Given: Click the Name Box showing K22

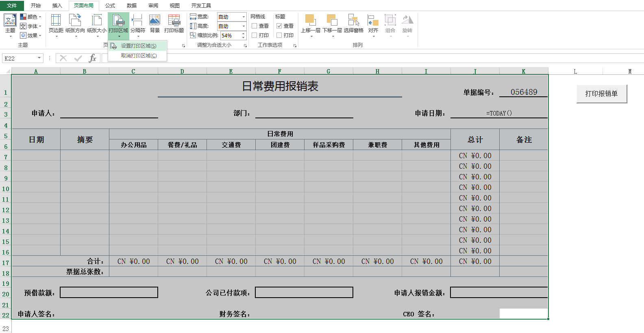Looking at the screenshot, I should 19,58.
